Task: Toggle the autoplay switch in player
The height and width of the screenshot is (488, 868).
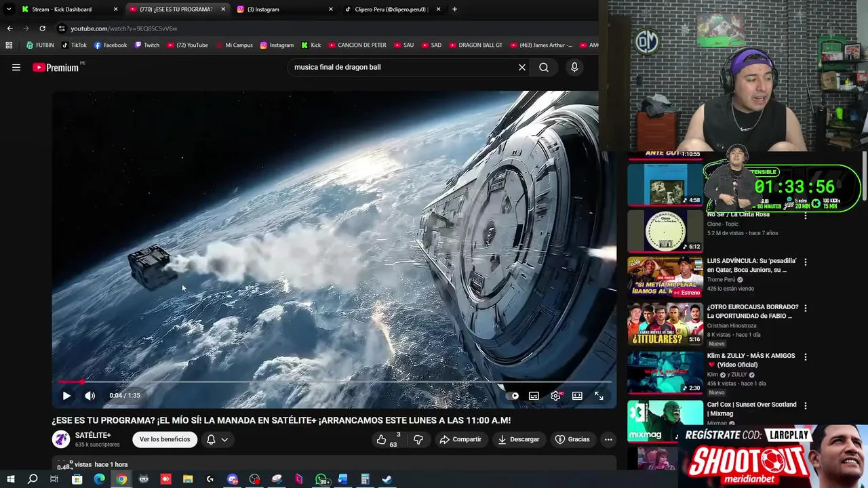Action: pyautogui.click(x=512, y=396)
